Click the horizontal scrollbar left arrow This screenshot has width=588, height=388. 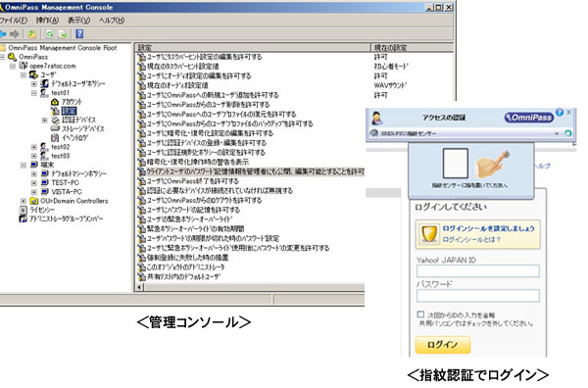pos(140,287)
